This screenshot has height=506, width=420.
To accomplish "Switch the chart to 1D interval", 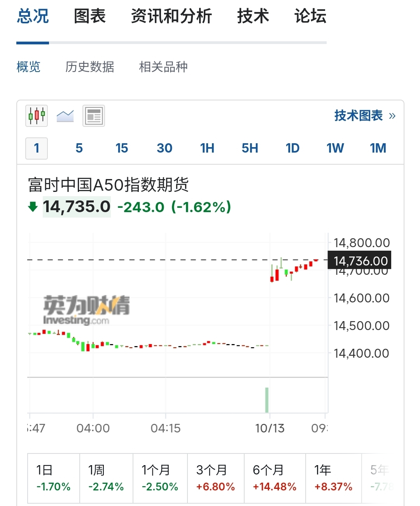I will pyautogui.click(x=292, y=148).
